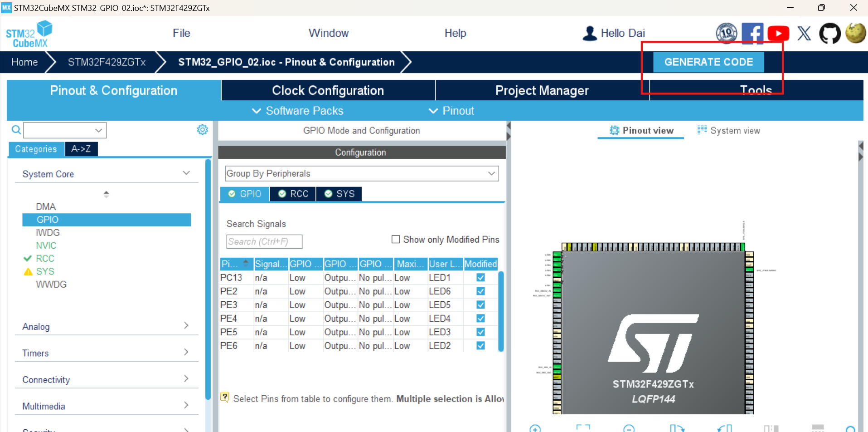Open the YouTube icon link
This screenshot has width=868, height=432.
click(x=778, y=33)
